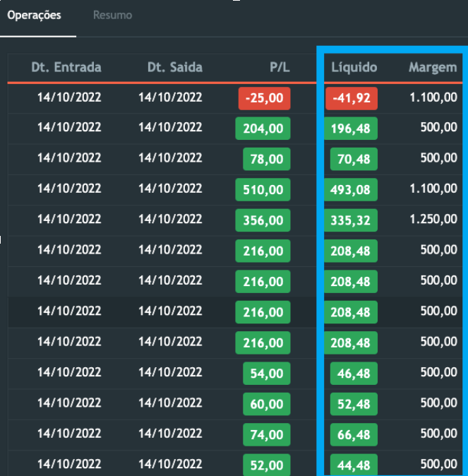Click the 52,00 P/L cell
Image resolution: width=468 pixels, height=476 pixels.
pos(267,465)
